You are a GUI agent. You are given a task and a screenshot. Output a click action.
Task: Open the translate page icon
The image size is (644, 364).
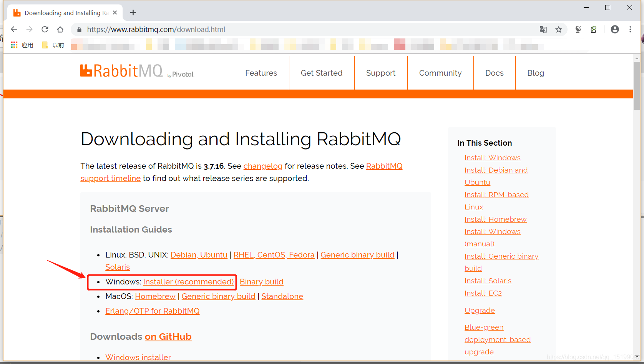543,30
